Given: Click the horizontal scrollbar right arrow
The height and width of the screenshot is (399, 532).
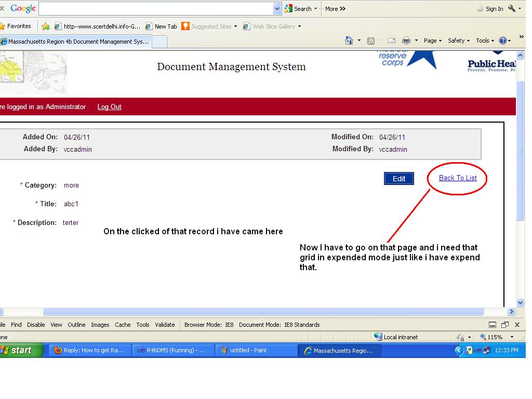Looking at the screenshot, I should 511,311.
